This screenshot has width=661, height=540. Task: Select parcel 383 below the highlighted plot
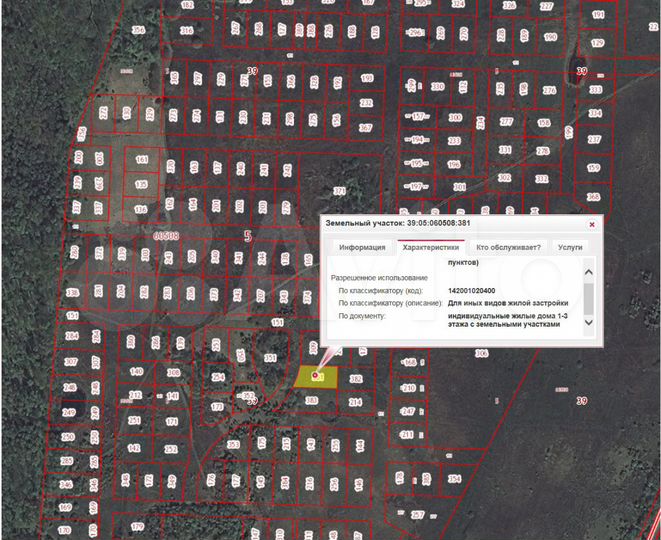311,400
